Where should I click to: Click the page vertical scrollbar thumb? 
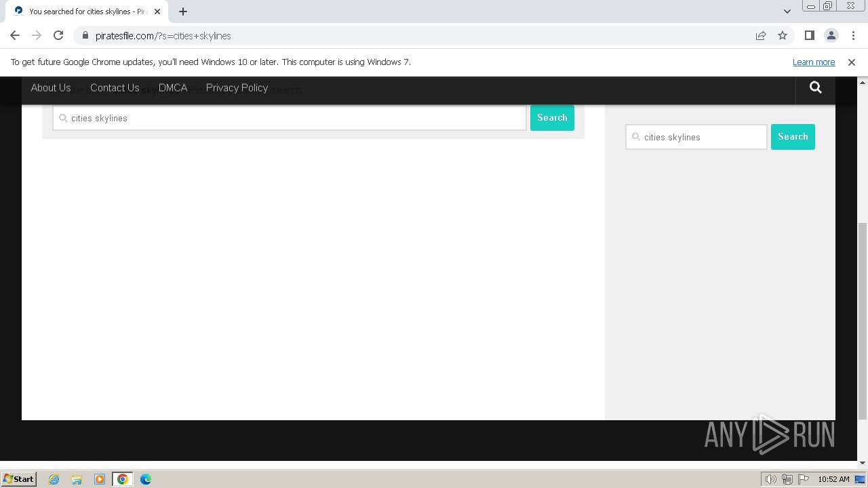pyautogui.click(x=863, y=321)
